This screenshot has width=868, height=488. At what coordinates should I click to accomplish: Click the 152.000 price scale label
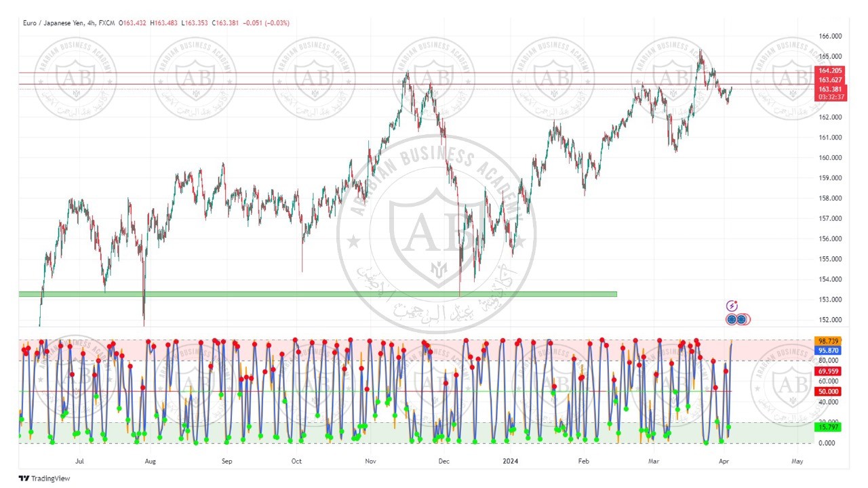coord(830,320)
